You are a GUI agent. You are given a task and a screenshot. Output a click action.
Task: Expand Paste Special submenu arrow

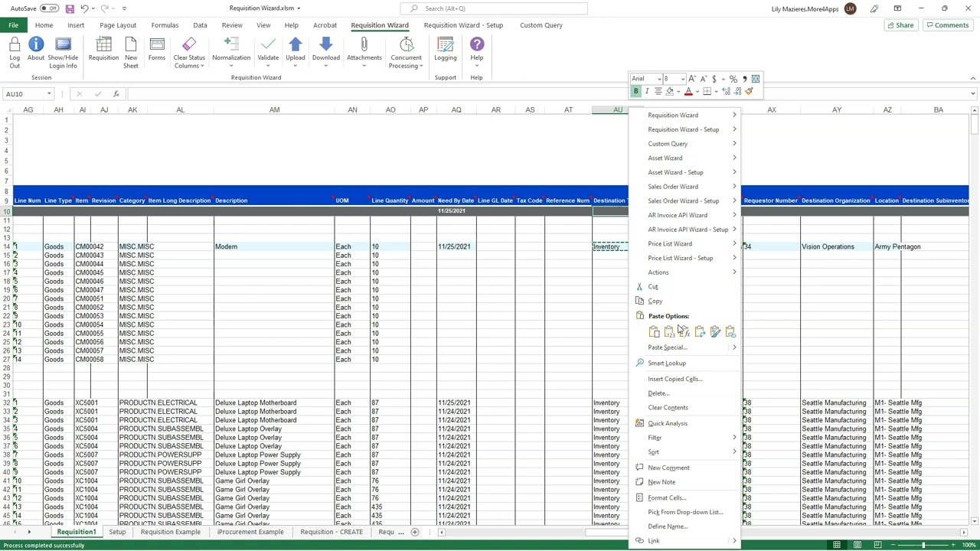point(734,347)
